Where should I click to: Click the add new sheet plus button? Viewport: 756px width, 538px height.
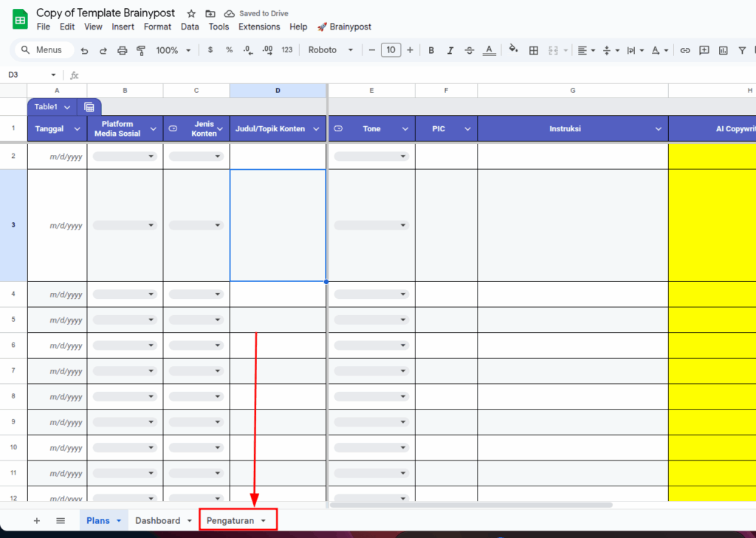point(37,520)
